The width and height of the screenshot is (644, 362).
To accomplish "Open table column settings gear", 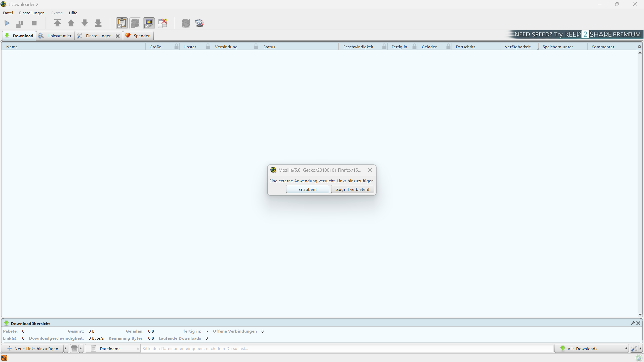I will (x=639, y=47).
